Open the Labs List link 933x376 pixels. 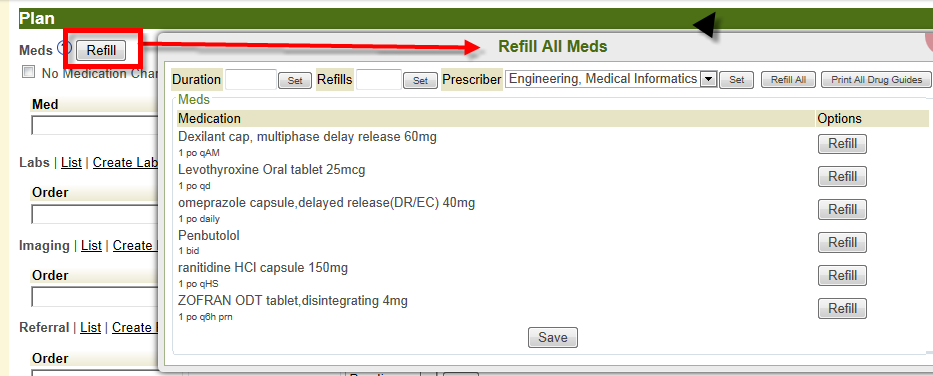[71, 162]
